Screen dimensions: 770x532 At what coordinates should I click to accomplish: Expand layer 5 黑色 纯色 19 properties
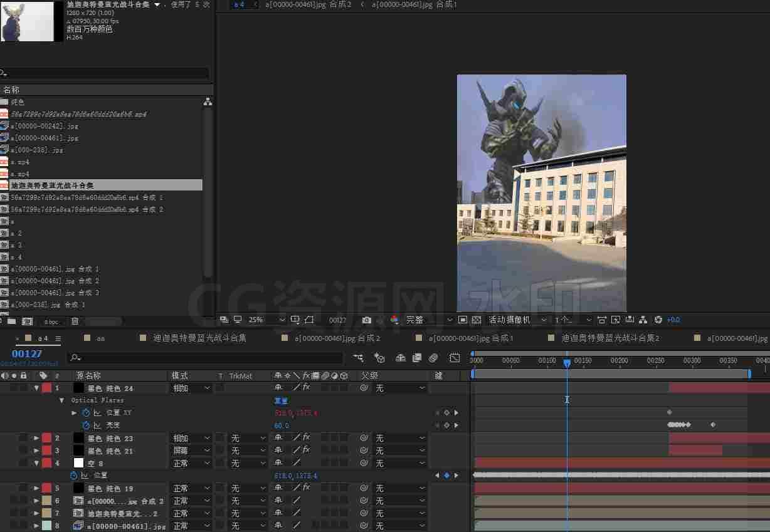[x=36, y=488]
